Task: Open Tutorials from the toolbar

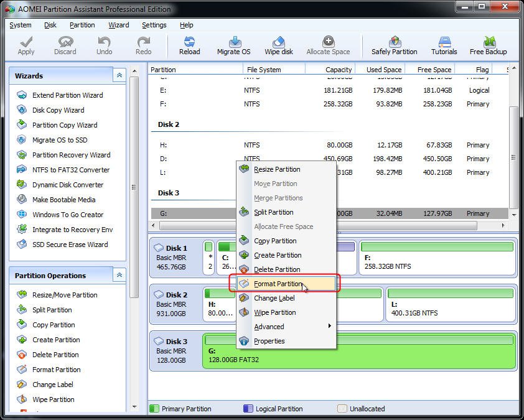Action: click(x=444, y=46)
